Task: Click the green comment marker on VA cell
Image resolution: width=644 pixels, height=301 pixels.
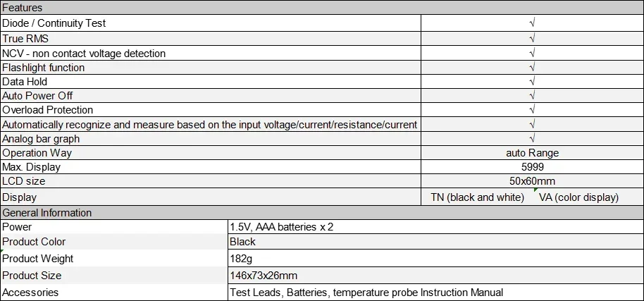Action: pyautogui.click(x=535, y=190)
